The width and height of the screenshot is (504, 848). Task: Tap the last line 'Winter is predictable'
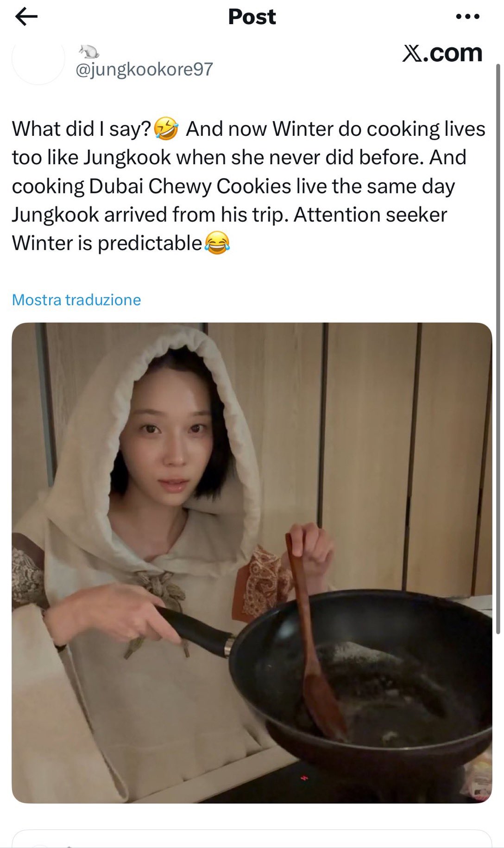107,243
